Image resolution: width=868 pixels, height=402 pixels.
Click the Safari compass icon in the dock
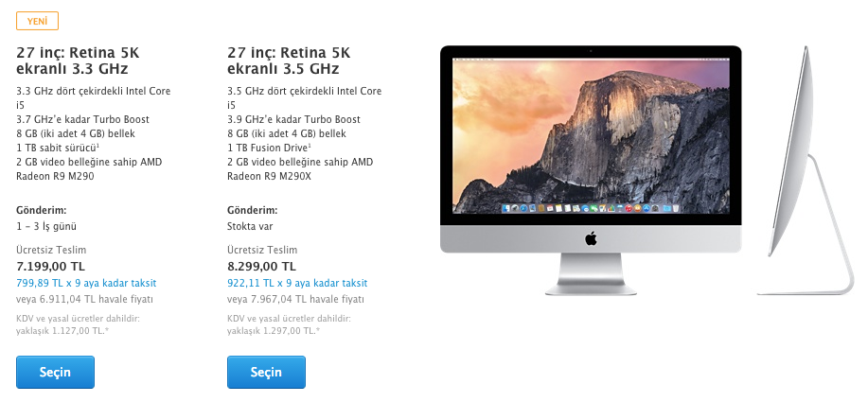pyautogui.click(x=523, y=208)
